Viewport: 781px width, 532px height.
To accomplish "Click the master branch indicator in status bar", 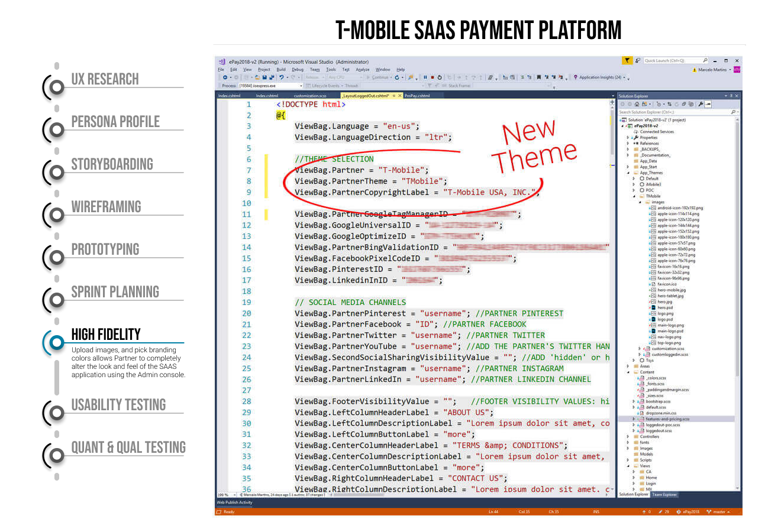I will click(718, 511).
